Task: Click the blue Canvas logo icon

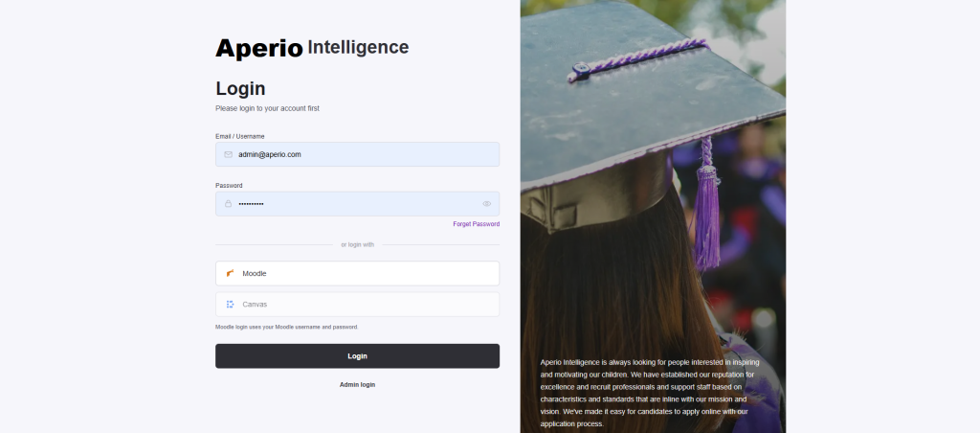Action: tap(230, 304)
